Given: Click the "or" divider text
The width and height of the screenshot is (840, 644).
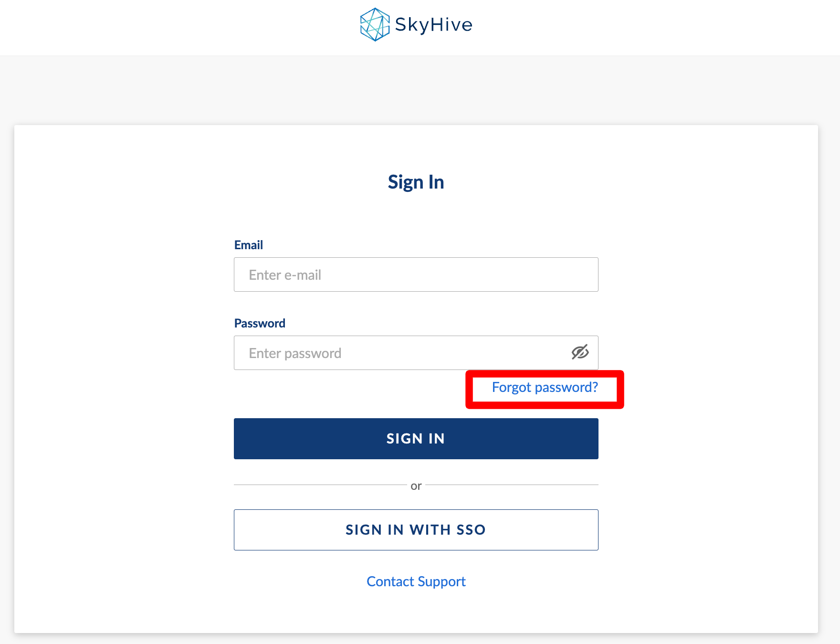Looking at the screenshot, I should pos(416,486).
